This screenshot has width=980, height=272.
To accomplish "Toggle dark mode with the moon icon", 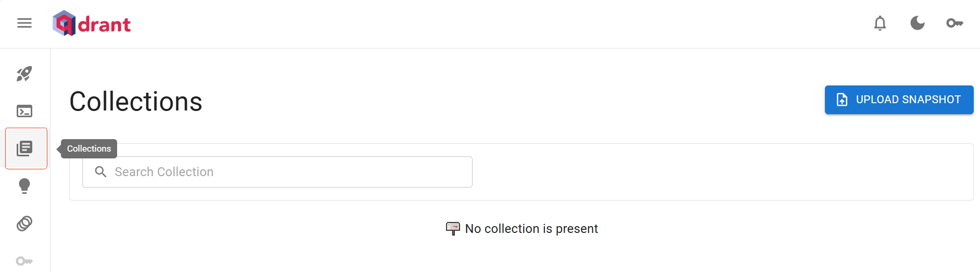I will click(917, 23).
